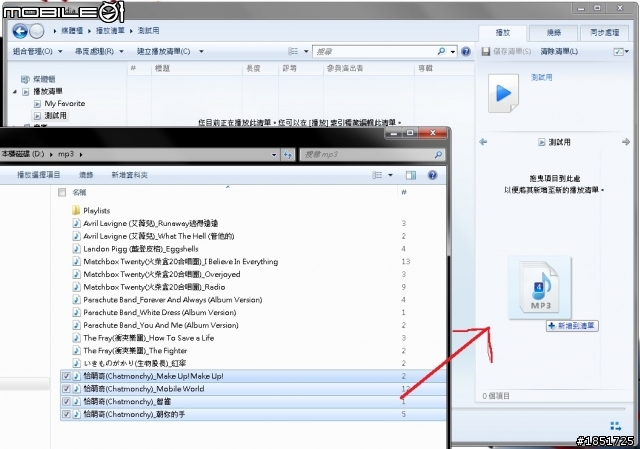Screen dimensions: 640x449
Task: Switch to the 燒錄 tab
Action: 553,33
